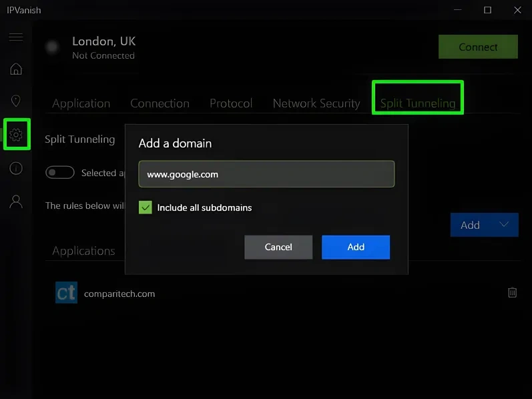This screenshot has height=399, width=532.
Task: Confirm domain with the dialog's Add button
Action: (356, 247)
